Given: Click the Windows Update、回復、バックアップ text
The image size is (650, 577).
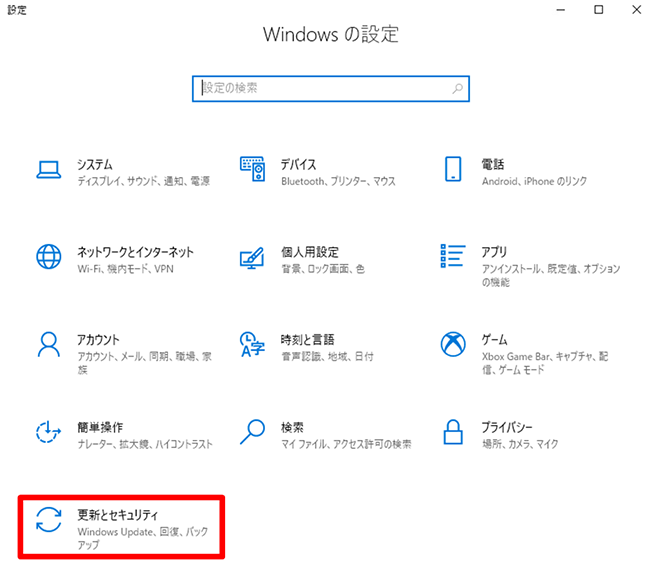Looking at the screenshot, I should (x=143, y=538).
